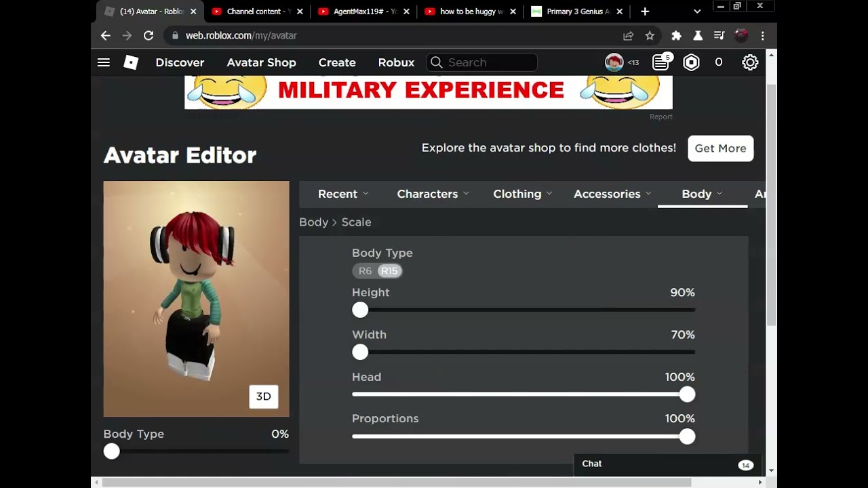Viewport: 868px width, 488px height.
Task: Close the AgentMax119# tab
Action: click(406, 12)
